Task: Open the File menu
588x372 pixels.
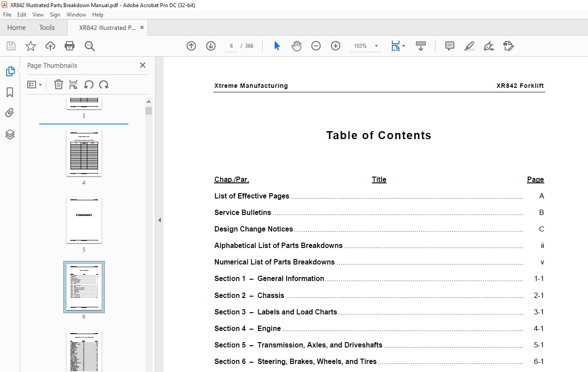Action: pyautogui.click(x=7, y=15)
